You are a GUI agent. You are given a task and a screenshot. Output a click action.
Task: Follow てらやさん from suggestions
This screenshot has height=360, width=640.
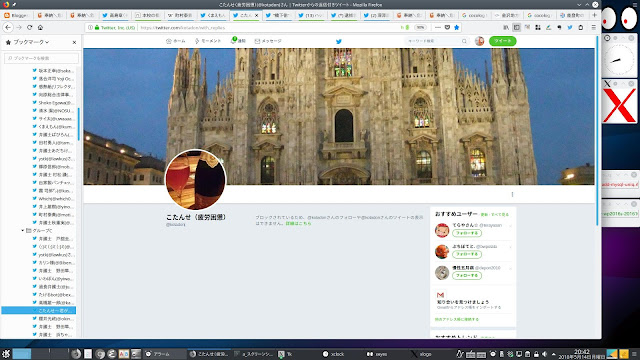tap(467, 233)
